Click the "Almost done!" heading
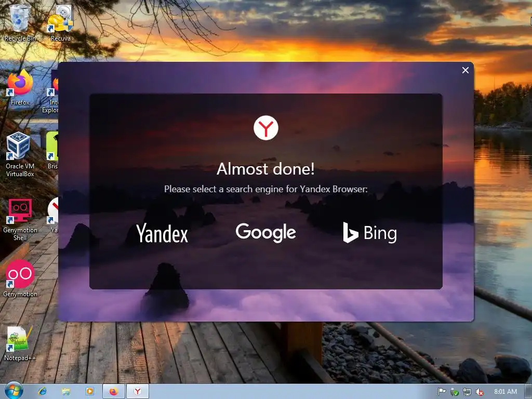The width and height of the screenshot is (532, 399). [265, 169]
